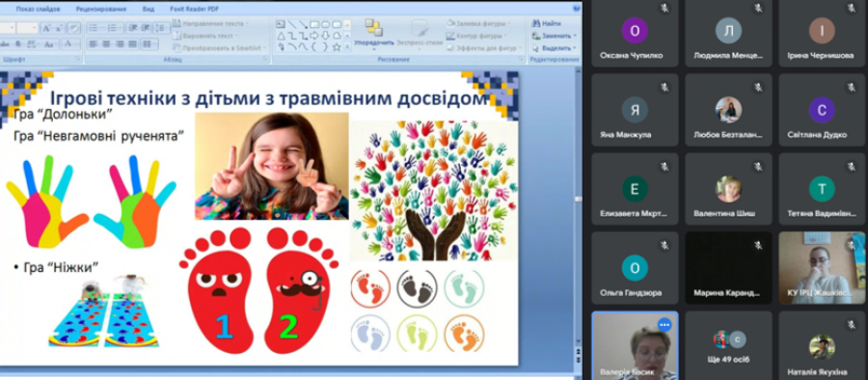Open Эффекты для фигур menu
Viewport: 868px width, 380px height.
point(484,47)
